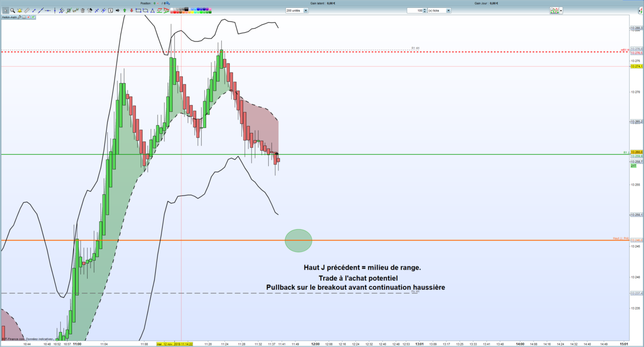
Task: Click the 13 246,0 price label
Action: [636, 241]
